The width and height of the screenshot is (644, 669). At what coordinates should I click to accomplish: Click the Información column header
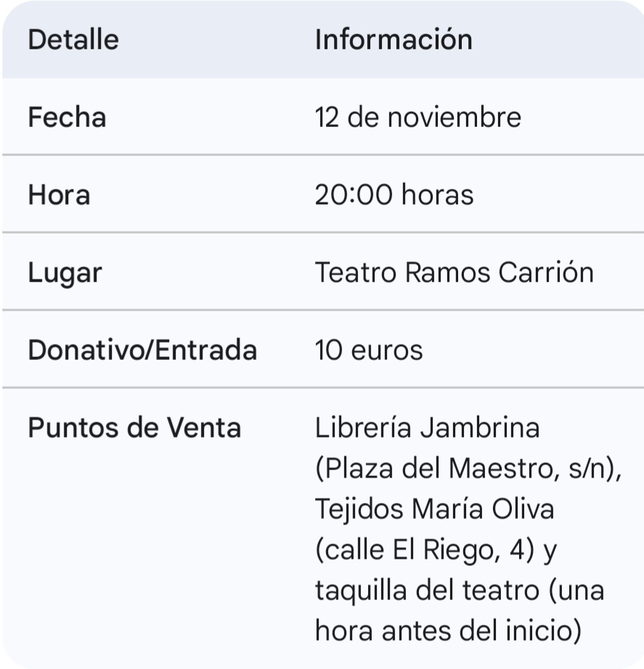394,39
